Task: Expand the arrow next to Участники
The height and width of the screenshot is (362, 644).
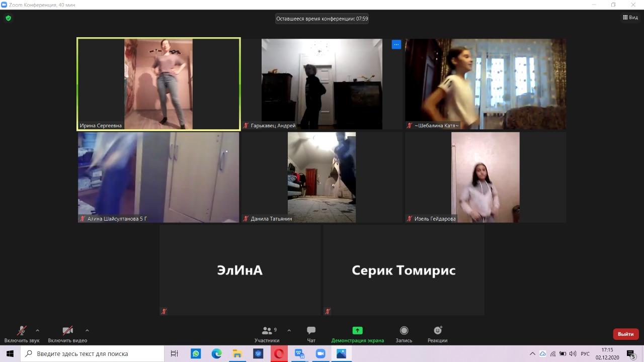Action: click(289, 330)
